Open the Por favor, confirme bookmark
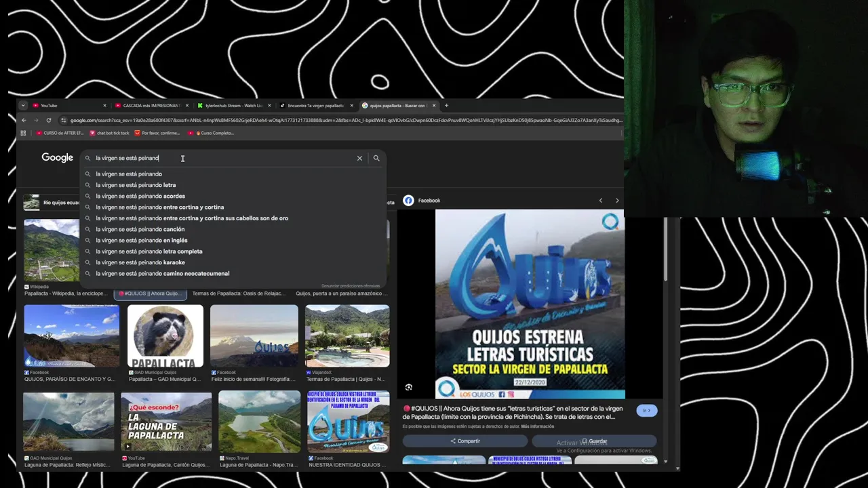 157,133
